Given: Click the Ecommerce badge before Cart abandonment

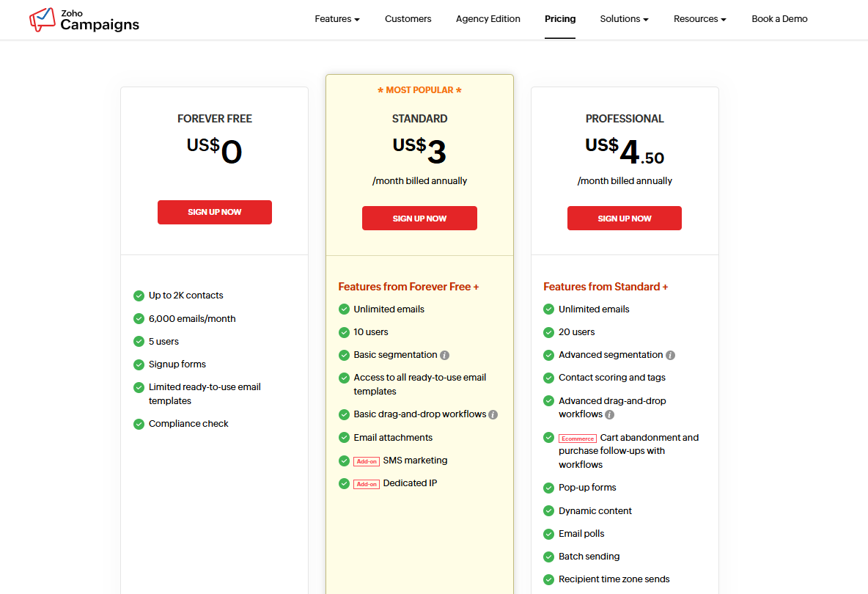Looking at the screenshot, I should pyautogui.click(x=578, y=439).
